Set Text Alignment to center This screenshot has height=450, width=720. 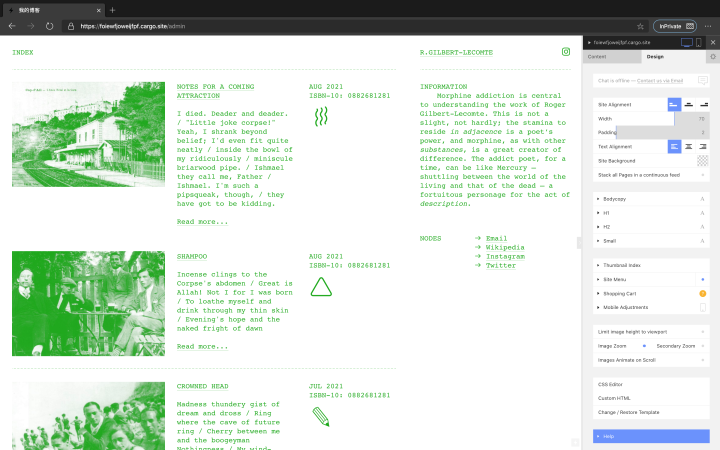688,146
